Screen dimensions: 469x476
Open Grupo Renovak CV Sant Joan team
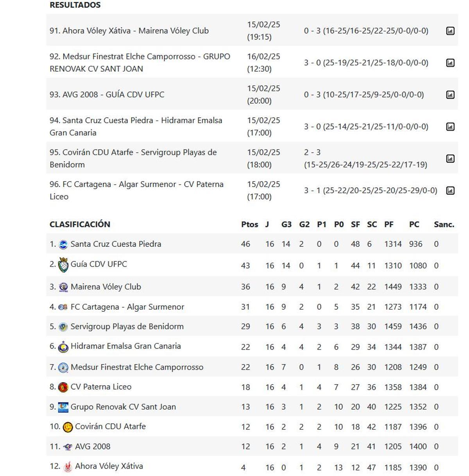(x=123, y=407)
